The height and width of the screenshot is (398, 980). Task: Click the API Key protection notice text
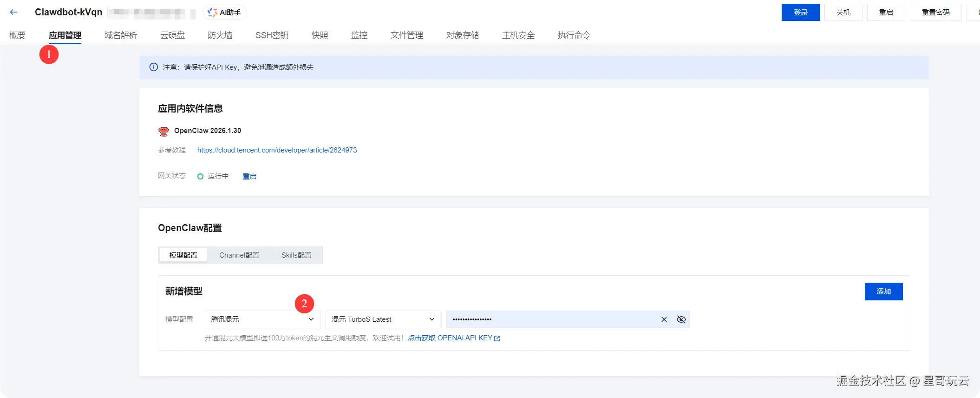238,67
